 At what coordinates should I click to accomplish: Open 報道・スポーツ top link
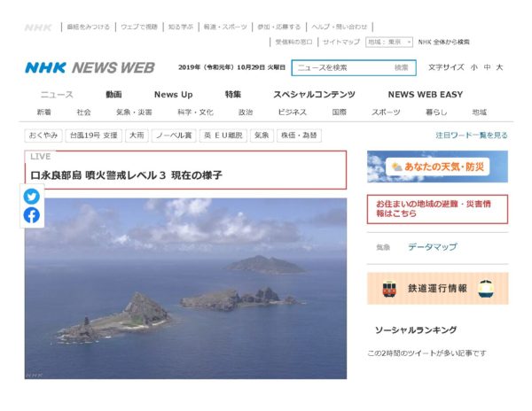[225, 27]
